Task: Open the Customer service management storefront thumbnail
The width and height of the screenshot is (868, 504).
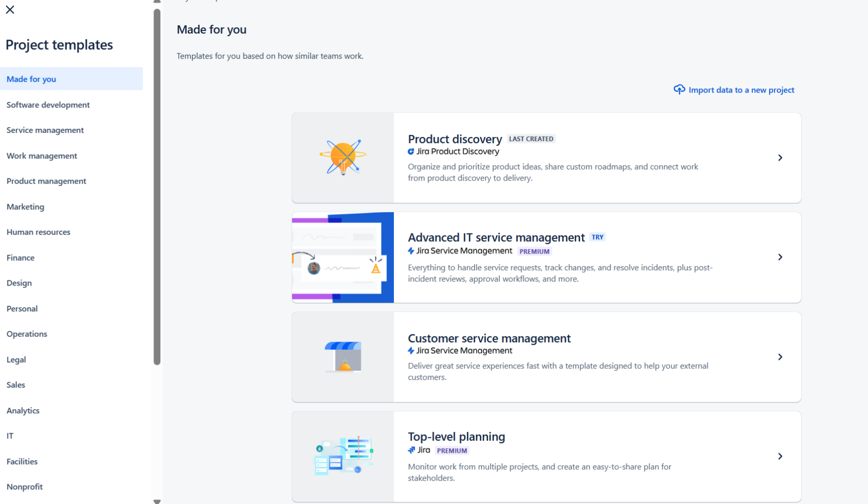Action: click(343, 357)
